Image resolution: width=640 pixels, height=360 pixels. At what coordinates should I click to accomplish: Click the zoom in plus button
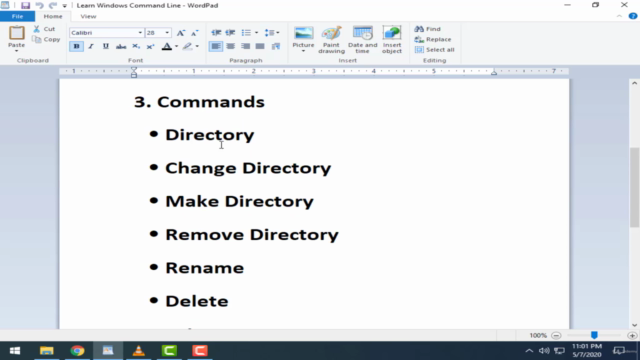632,336
